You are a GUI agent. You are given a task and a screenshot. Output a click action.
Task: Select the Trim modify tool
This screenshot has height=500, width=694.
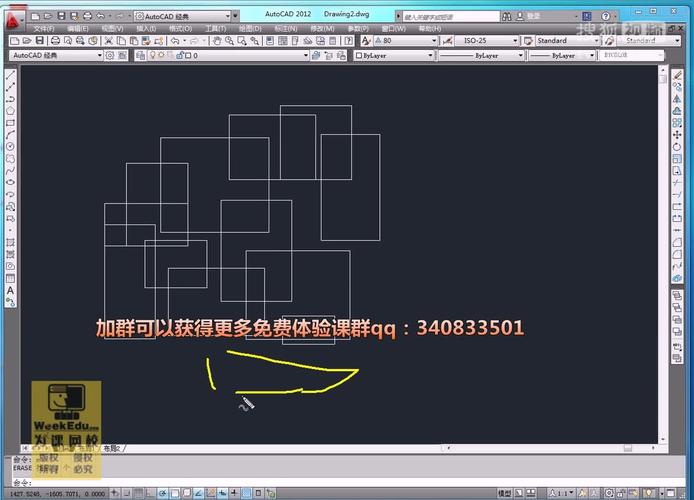click(677, 183)
